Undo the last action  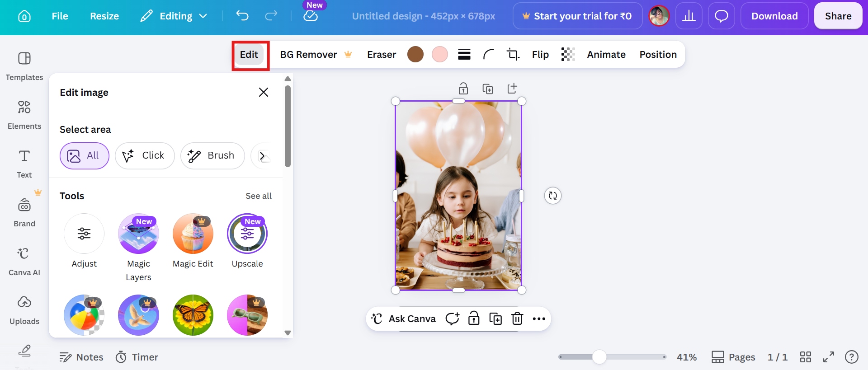pyautogui.click(x=242, y=16)
